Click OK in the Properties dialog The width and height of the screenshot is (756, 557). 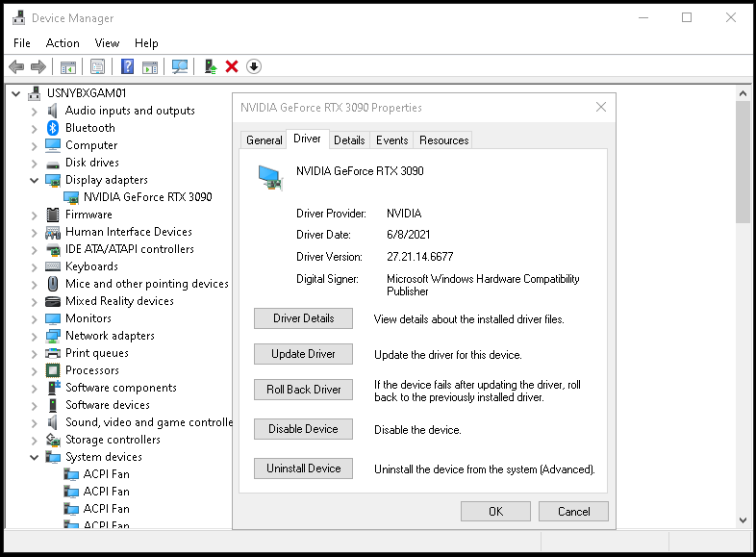[x=495, y=511]
